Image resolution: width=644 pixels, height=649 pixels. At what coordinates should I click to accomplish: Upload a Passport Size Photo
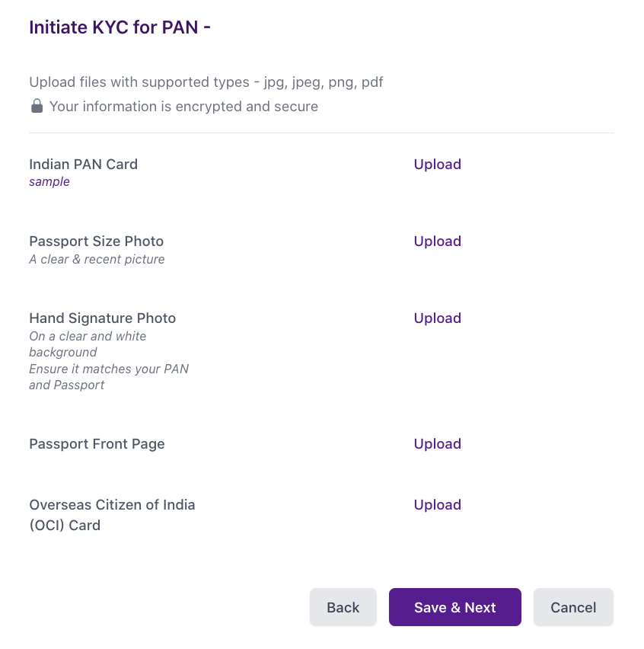point(437,241)
